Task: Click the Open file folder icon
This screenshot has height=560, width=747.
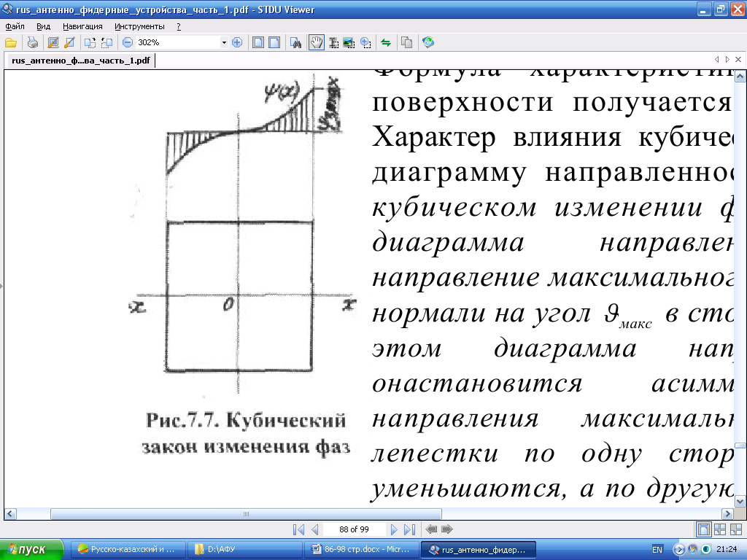Action: [10, 42]
